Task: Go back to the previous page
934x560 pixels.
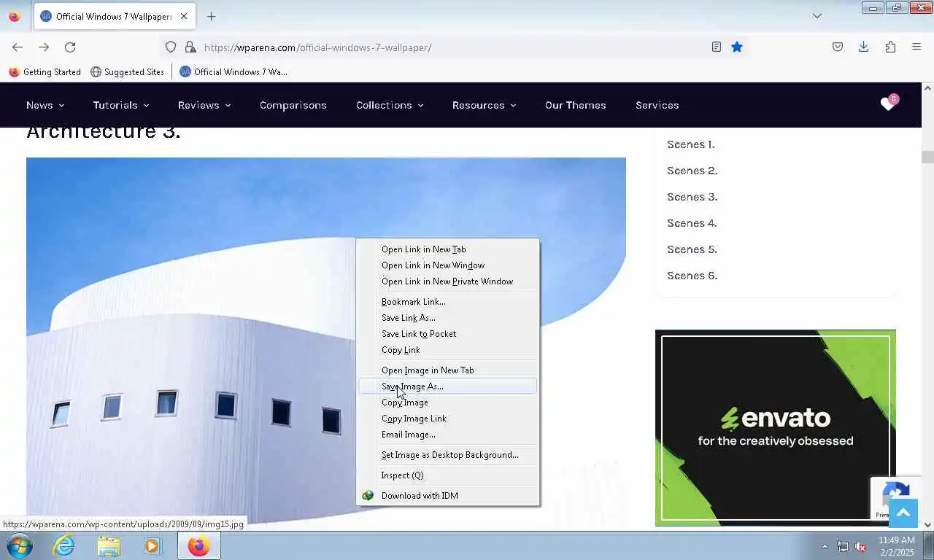Action: point(18,47)
